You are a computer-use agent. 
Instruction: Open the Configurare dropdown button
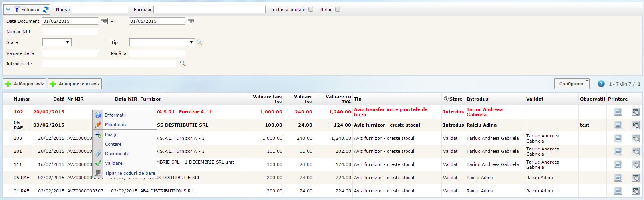point(572,84)
